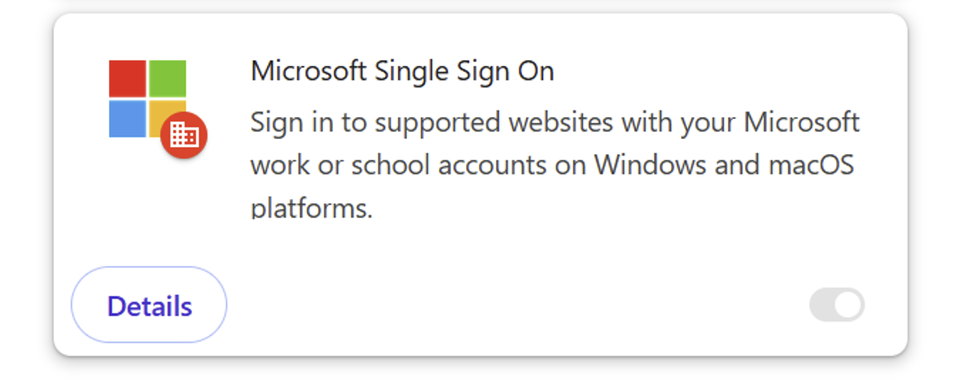Click the blue square of the Microsoft logo

[128, 118]
